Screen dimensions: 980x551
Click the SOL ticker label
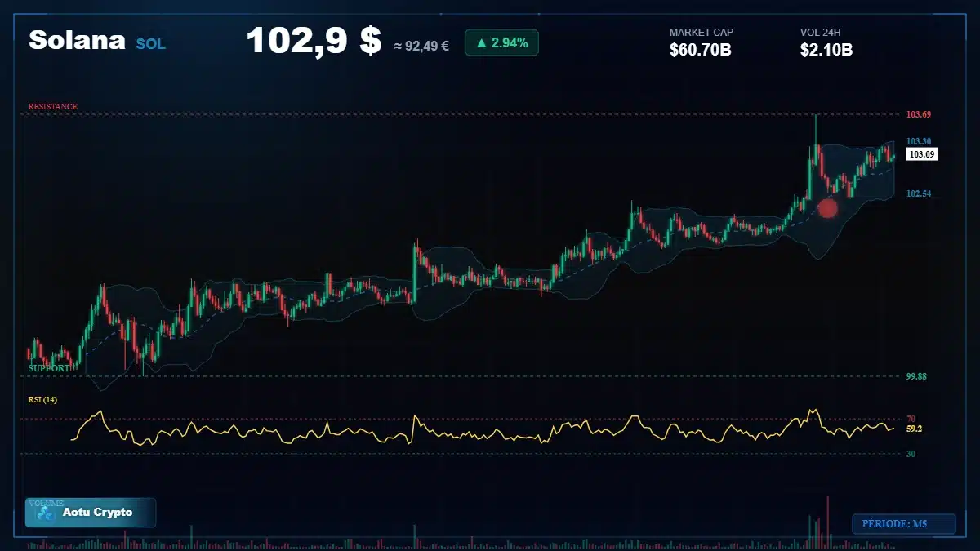point(150,44)
